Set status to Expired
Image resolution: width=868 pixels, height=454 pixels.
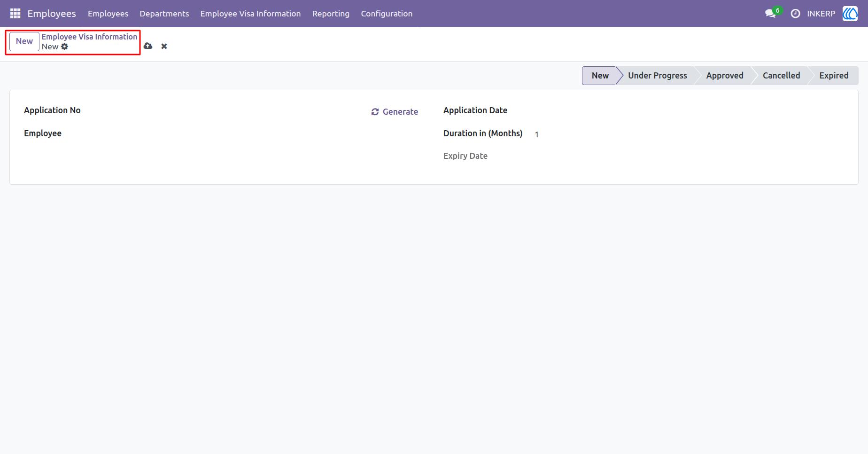[x=834, y=76]
